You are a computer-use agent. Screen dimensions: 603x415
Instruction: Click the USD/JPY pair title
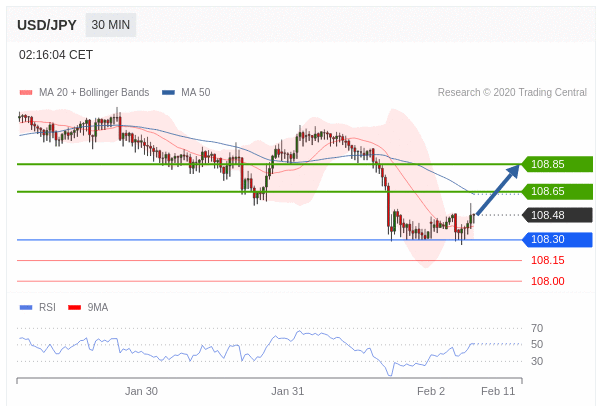(x=47, y=25)
